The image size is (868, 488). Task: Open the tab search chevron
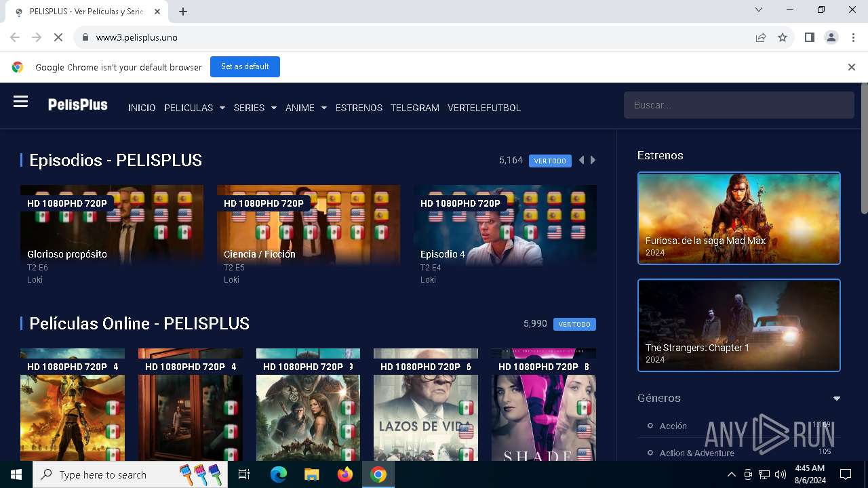pos(759,9)
